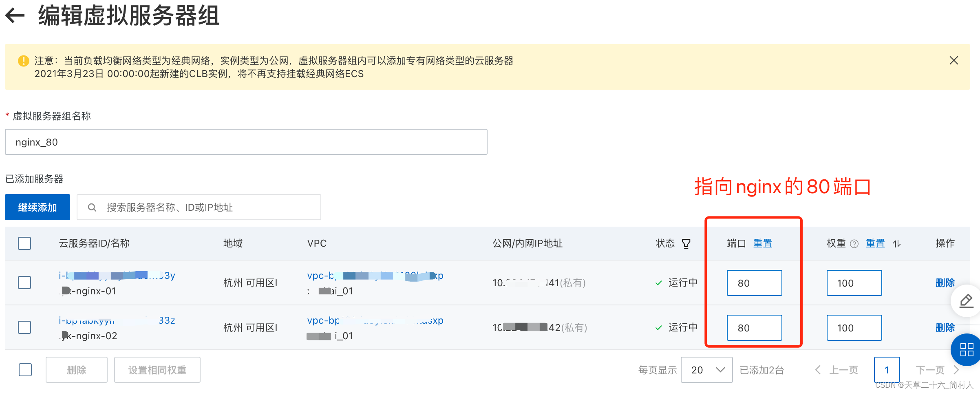Edit port field for nginx-02 row
The height and width of the screenshot is (393, 980).
[x=754, y=328]
